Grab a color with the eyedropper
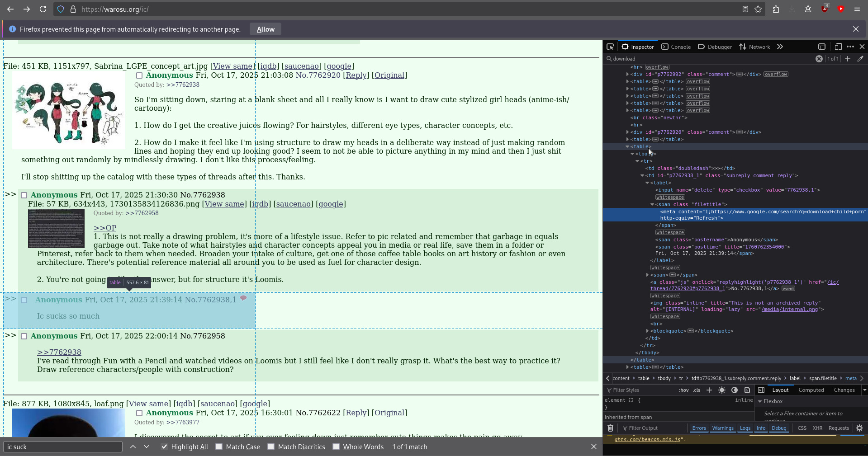868x456 pixels. [860, 59]
